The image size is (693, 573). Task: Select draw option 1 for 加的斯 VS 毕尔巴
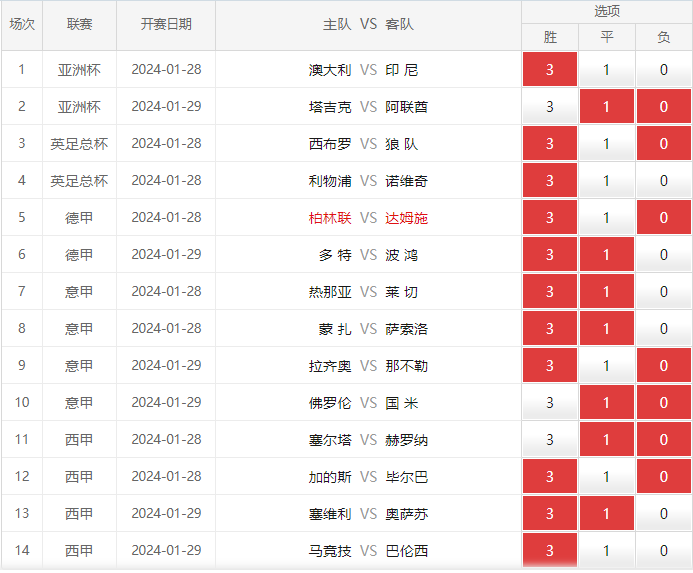[606, 477]
